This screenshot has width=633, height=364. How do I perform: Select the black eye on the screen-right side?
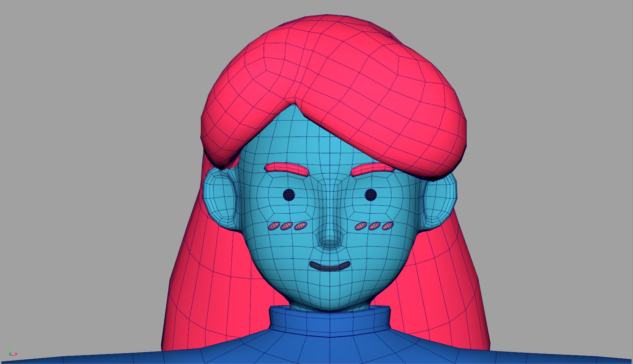tap(370, 195)
